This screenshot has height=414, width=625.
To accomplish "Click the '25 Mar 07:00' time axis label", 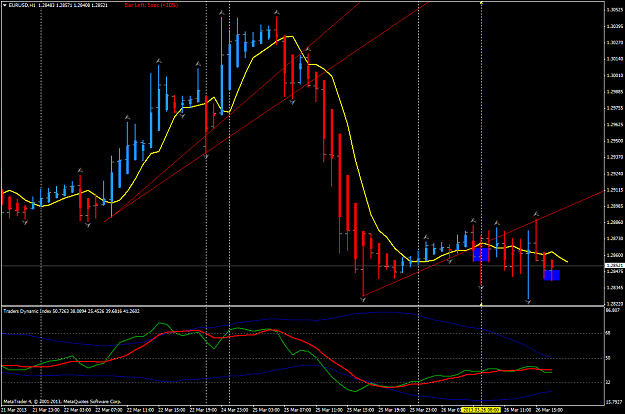I will click(297, 410).
